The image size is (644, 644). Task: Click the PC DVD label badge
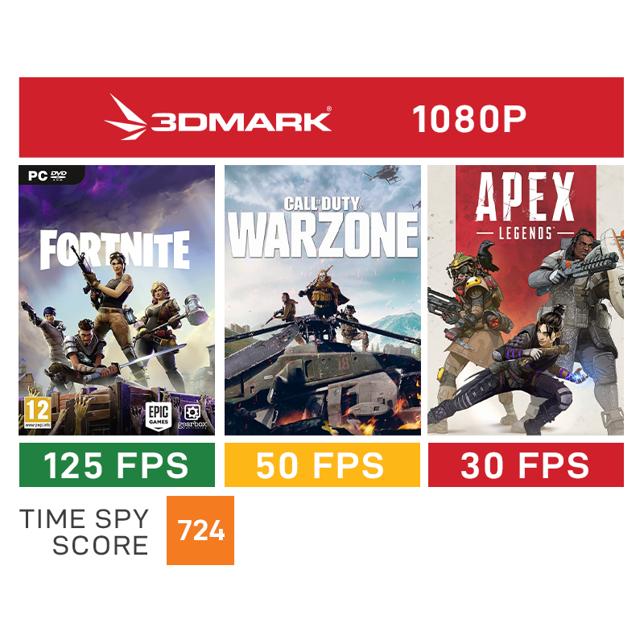[51, 175]
